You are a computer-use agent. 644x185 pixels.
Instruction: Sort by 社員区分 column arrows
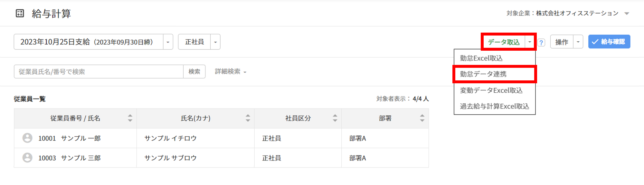335,118
